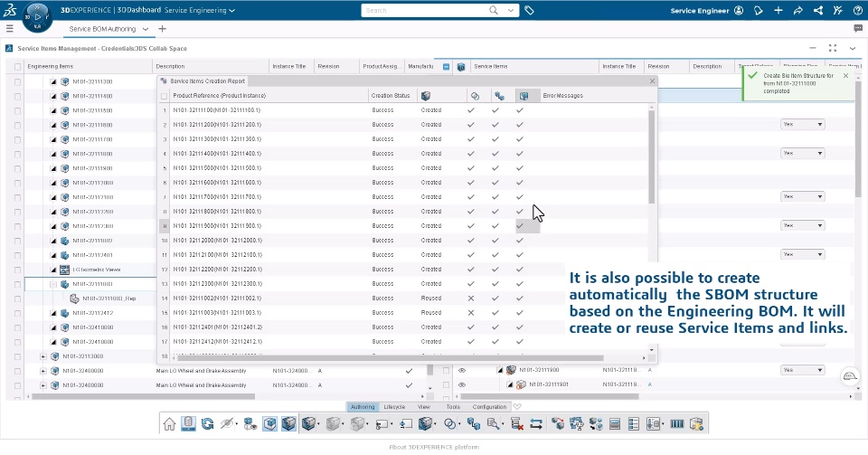Add a new dashboard tab with the plus button
Screen dimensions: 868x455
tap(162, 29)
